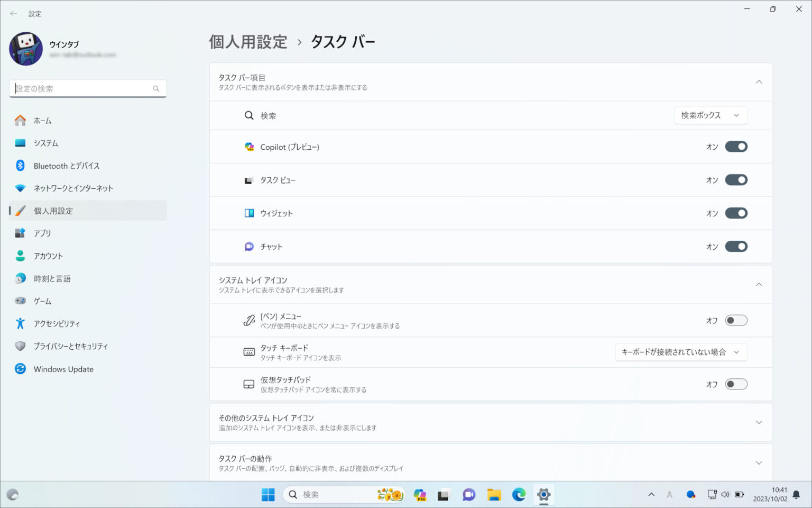Click the back arrow in Settings
The height and width of the screenshot is (508, 812).
(13, 14)
